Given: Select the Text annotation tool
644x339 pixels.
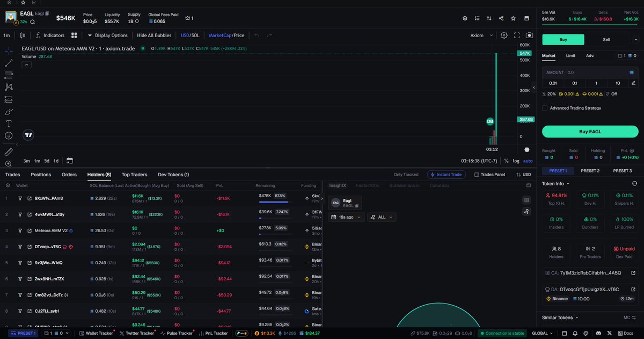Looking at the screenshot, I should (9, 124).
